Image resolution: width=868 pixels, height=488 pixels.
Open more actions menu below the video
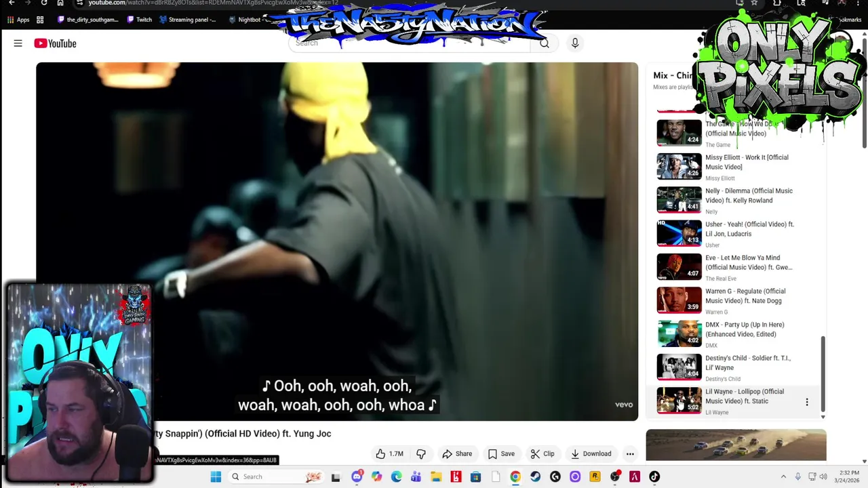point(630,453)
